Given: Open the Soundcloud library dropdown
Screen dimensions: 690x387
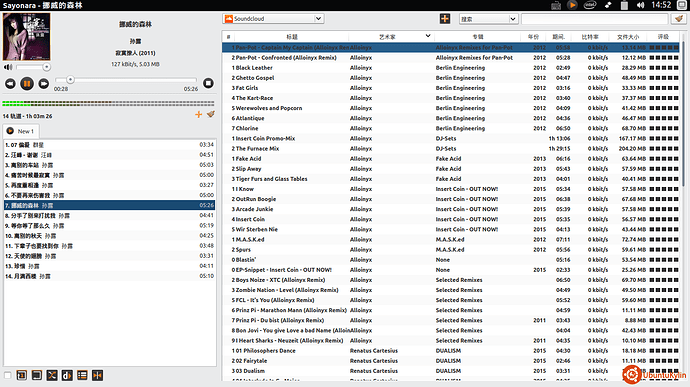Looking at the screenshot, I should (274, 18).
